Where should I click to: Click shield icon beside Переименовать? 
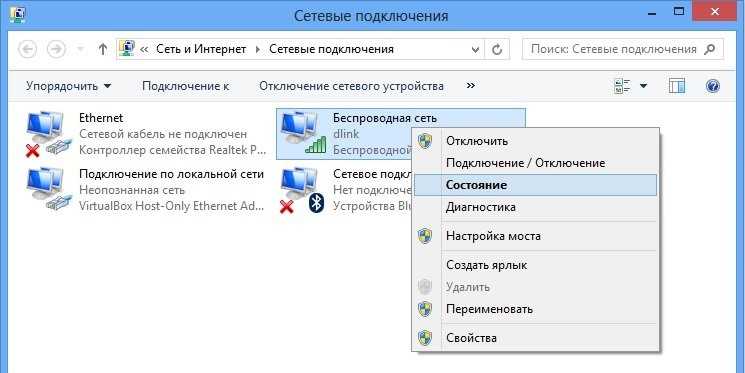(425, 309)
